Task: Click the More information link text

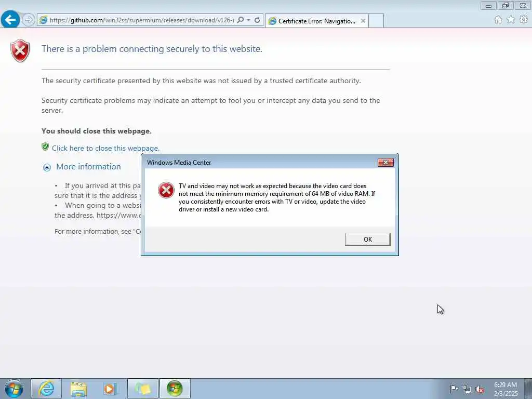Action: pyautogui.click(x=88, y=167)
